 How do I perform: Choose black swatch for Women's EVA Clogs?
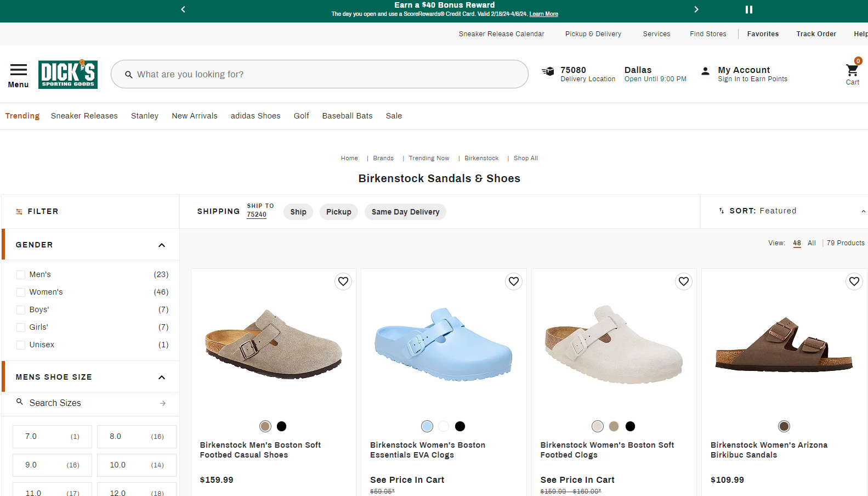coord(460,426)
